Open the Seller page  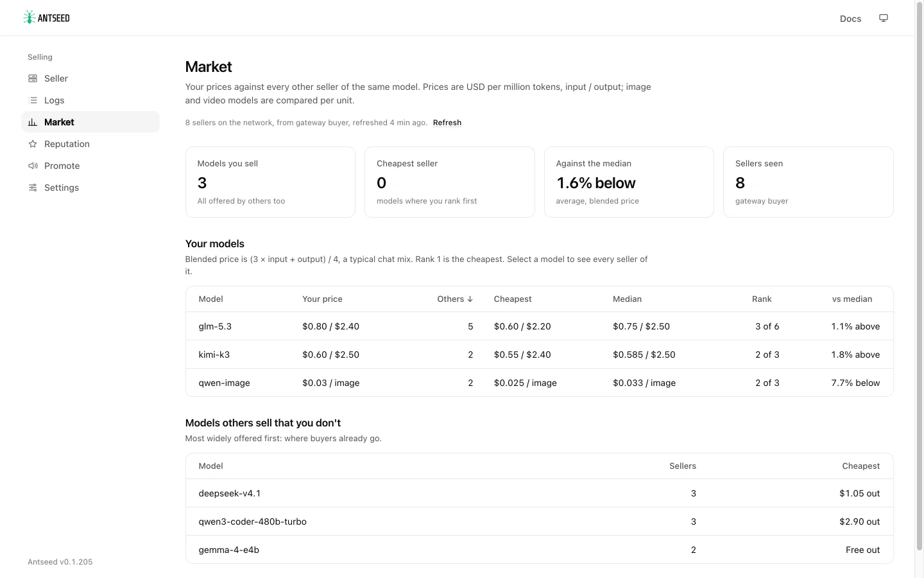click(x=90, y=78)
